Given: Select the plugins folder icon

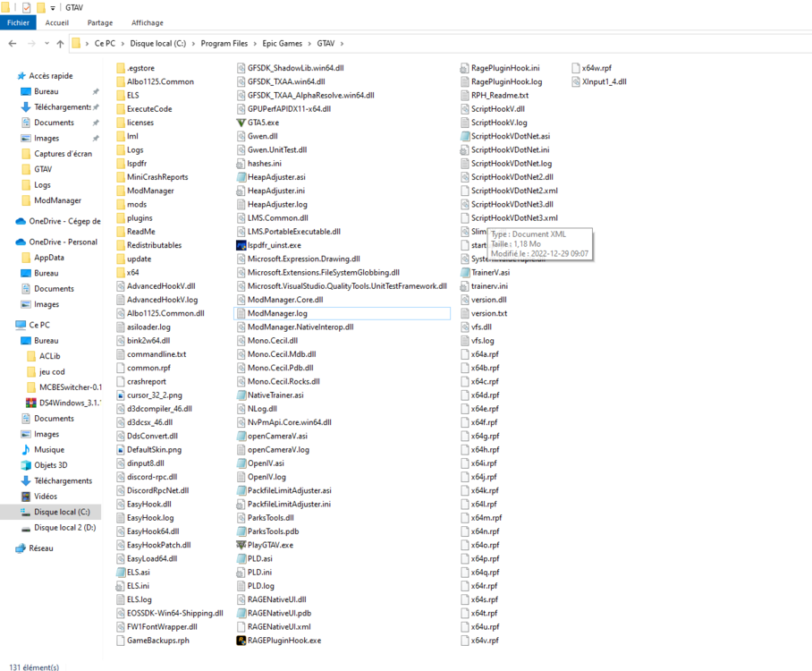Looking at the screenshot, I should pyautogui.click(x=121, y=218).
